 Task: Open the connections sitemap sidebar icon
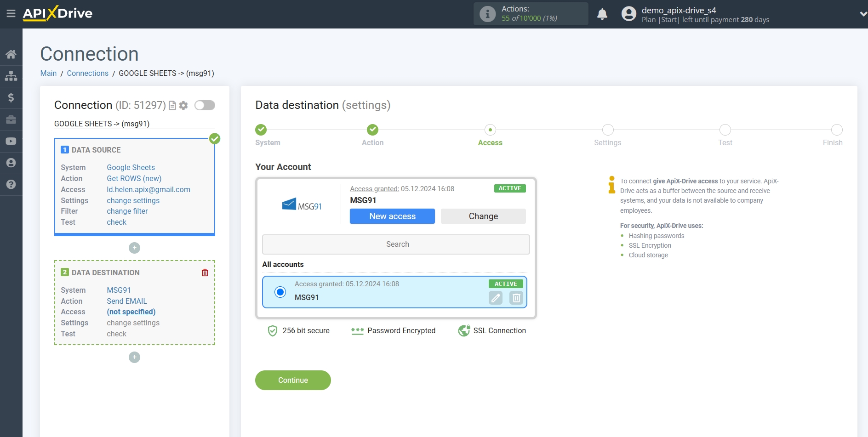(11, 76)
